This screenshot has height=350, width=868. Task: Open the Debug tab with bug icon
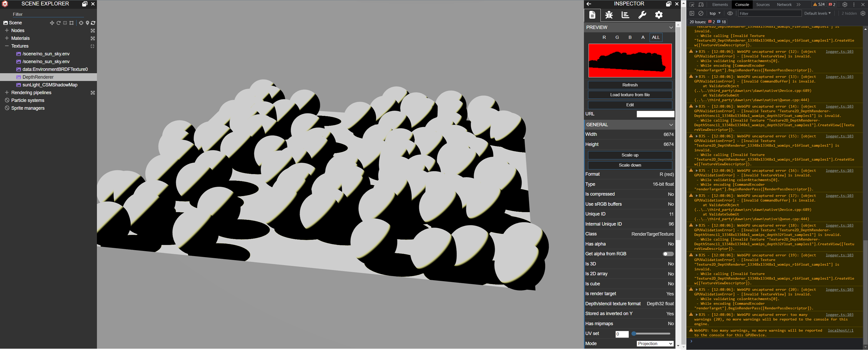(x=608, y=15)
